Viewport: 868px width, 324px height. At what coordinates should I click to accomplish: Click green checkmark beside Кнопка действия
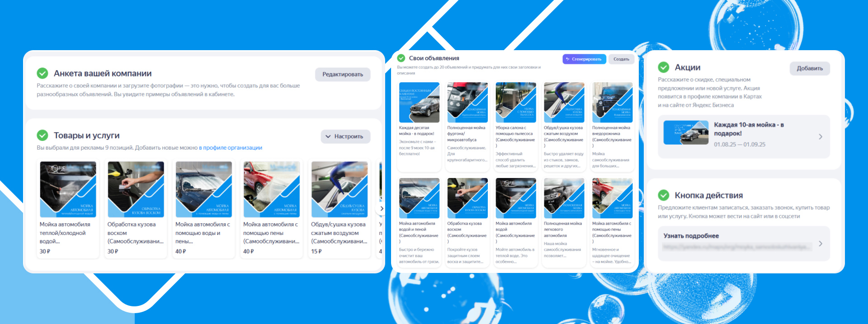pos(664,195)
